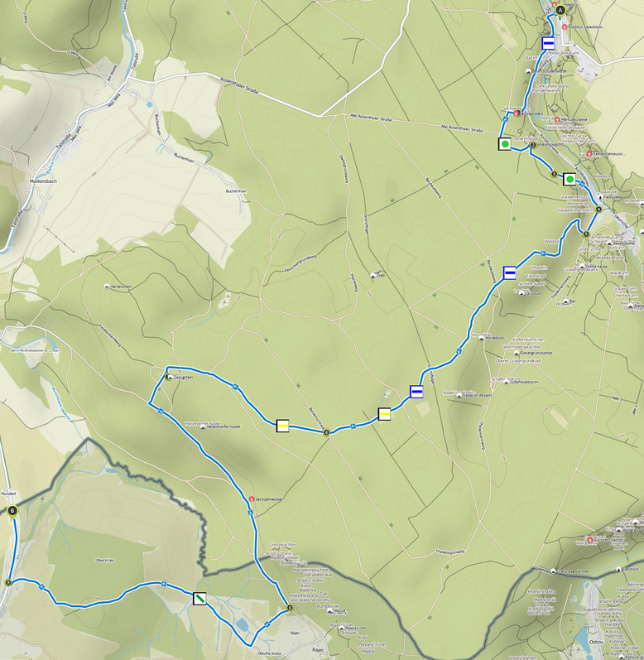Select waypoint 4 on the route
The image size is (644, 660).
point(598,210)
